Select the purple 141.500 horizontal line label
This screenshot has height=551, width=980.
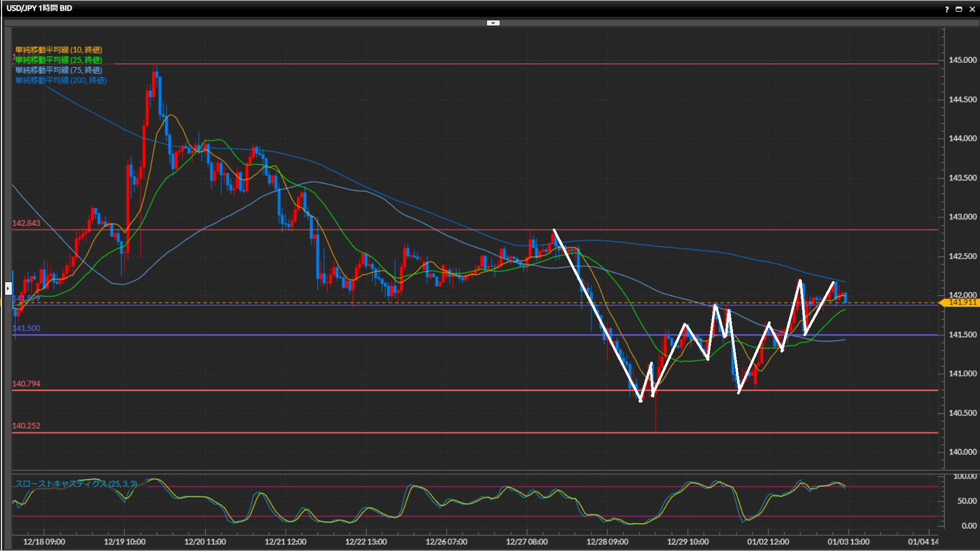(x=26, y=329)
